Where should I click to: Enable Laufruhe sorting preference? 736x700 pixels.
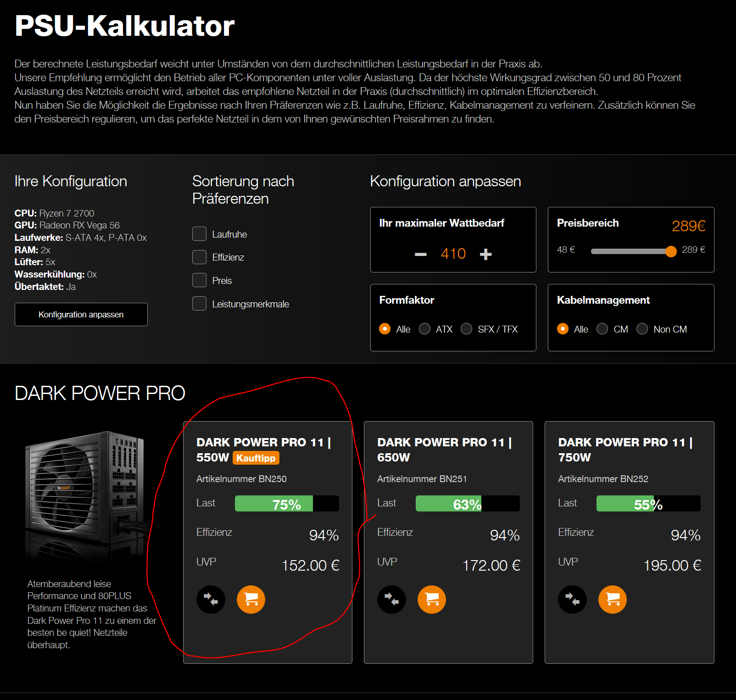[x=199, y=234]
